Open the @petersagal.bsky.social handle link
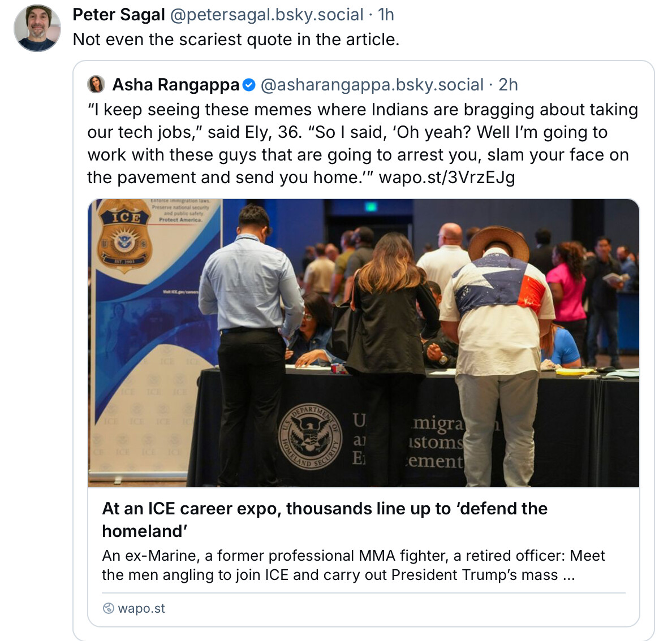Screen dimensions: 672x641 tap(267, 15)
